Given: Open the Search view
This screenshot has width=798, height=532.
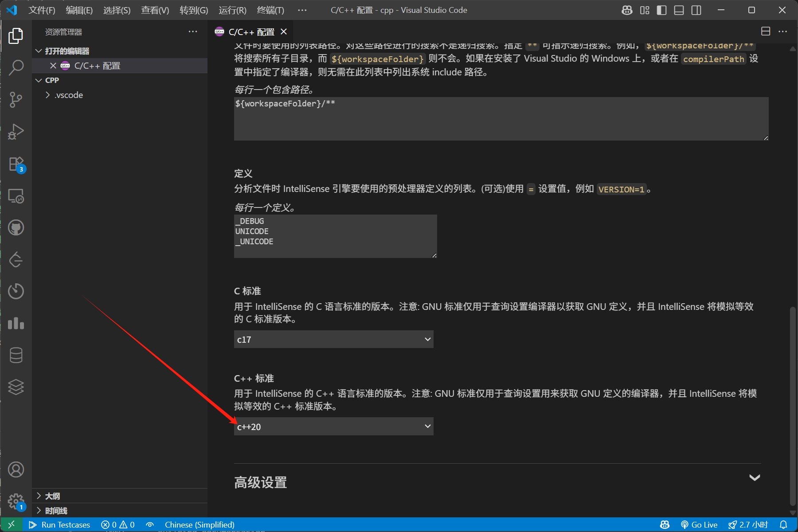Looking at the screenshot, I should (x=16, y=67).
